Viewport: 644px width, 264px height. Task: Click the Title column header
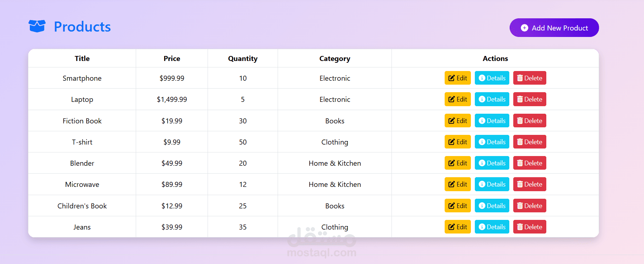82,58
